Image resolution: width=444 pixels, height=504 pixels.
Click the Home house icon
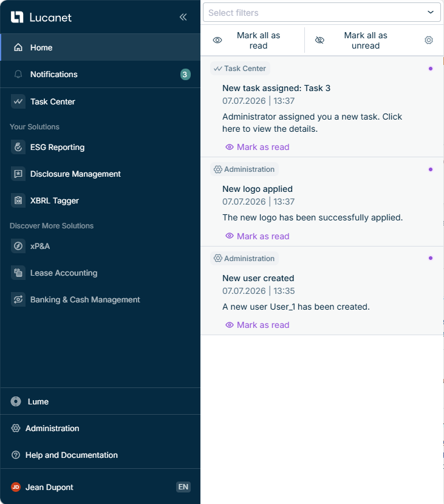click(x=18, y=47)
